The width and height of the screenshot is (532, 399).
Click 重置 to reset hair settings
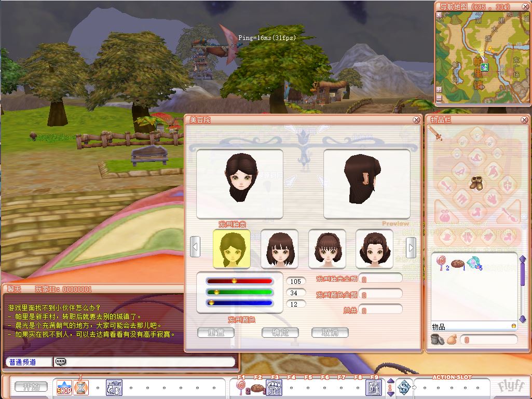pyautogui.click(x=216, y=333)
